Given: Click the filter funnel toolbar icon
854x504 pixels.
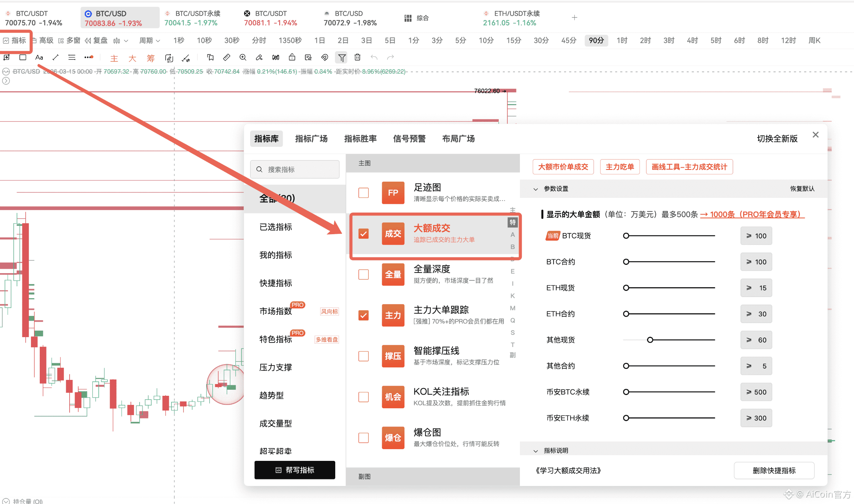Looking at the screenshot, I should (342, 58).
